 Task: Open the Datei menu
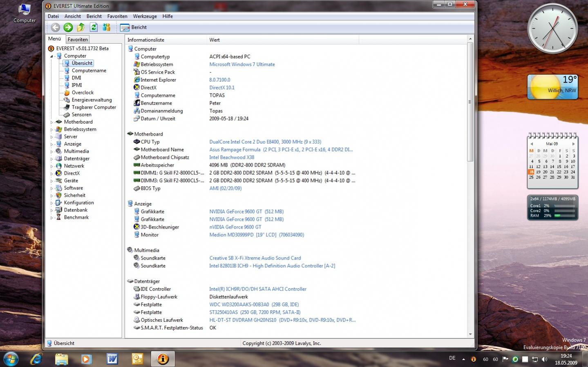(x=53, y=16)
